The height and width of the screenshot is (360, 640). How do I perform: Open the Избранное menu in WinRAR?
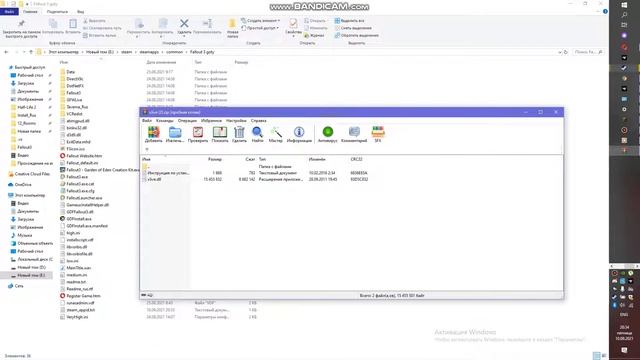211,121
